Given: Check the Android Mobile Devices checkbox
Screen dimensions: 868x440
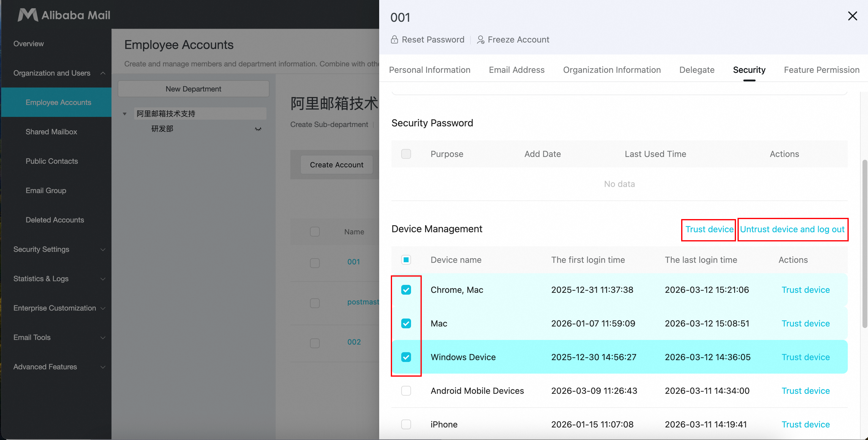Looking at the screenshot, I should [406, 390].
